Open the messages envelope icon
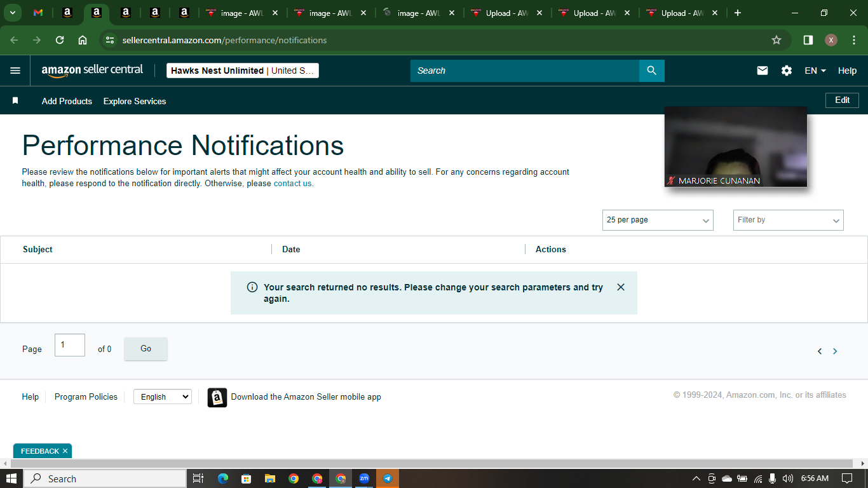 [x=763, y=71]
